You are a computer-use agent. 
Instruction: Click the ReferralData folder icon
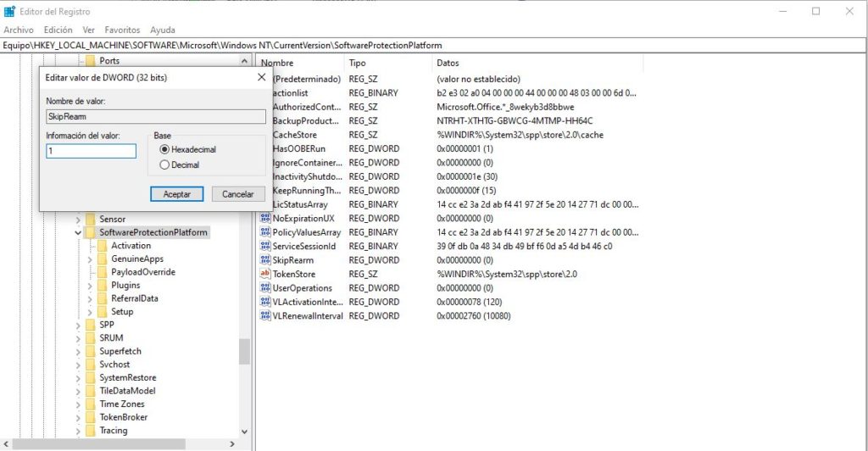(x=102, y=298)
